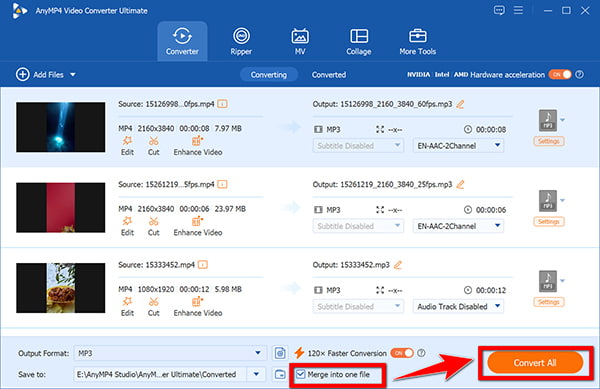Image resolution: width=600 pixels, height=389 pixels.
Task: Enhance Video for the 7.97 MB file
Action: 197,146
